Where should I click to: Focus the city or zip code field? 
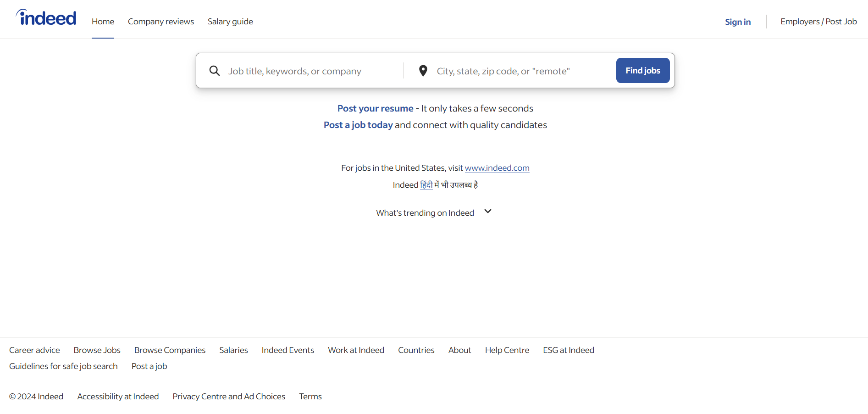click(518, 71)
